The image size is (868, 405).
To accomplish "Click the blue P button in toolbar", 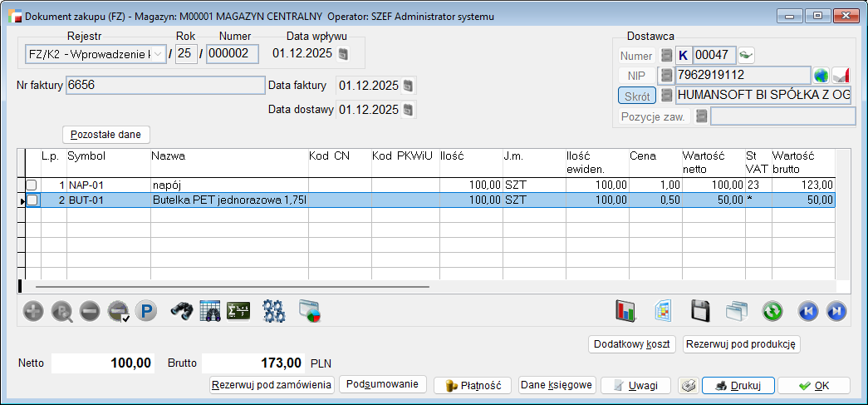I will (146, 312).
